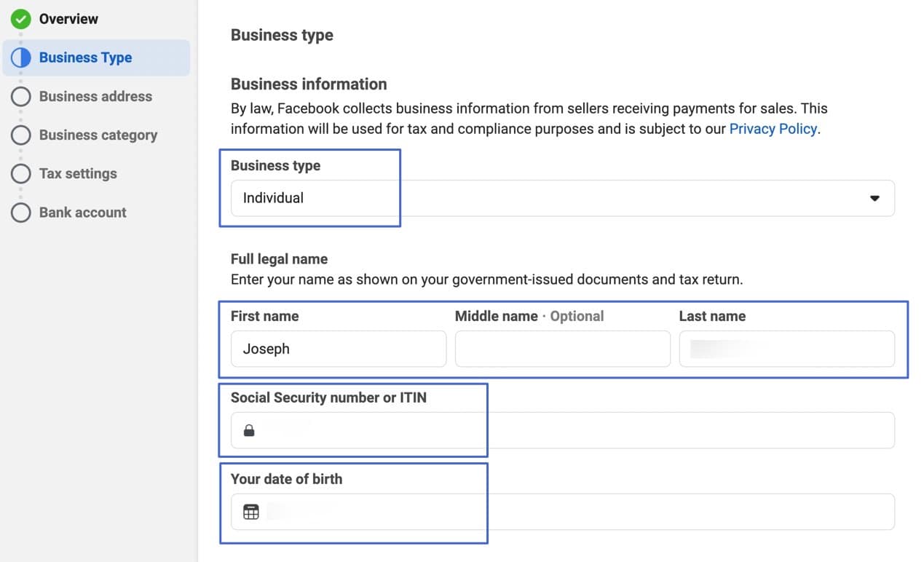Expand the caret arrow on Business type selector
This screenshot has width=924, height=562.
tap(874, 198)
